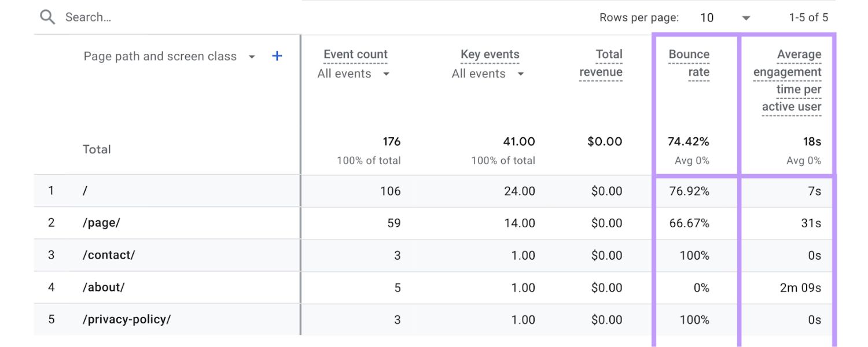
Task: Click the Total row label
Action: (97, 149)
